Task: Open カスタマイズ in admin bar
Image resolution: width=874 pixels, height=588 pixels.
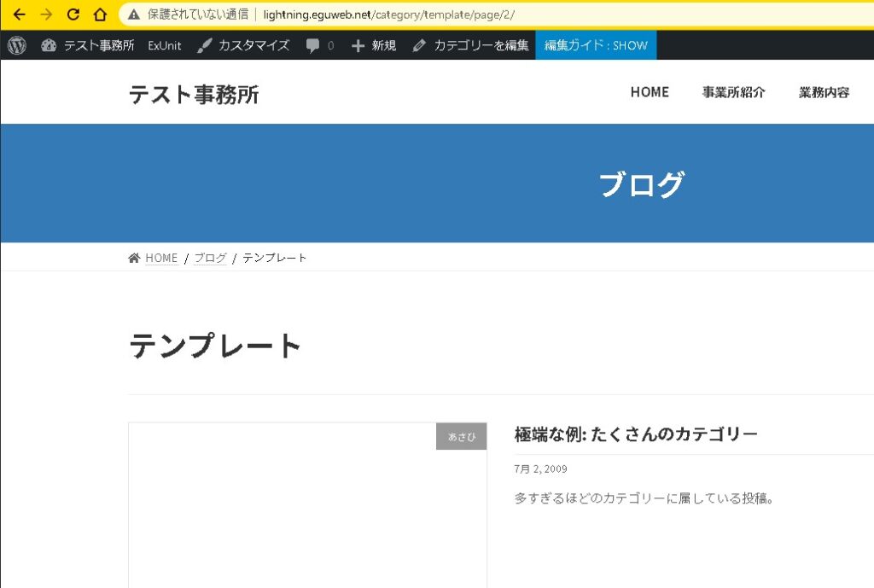Action: [x=243, y=45]
